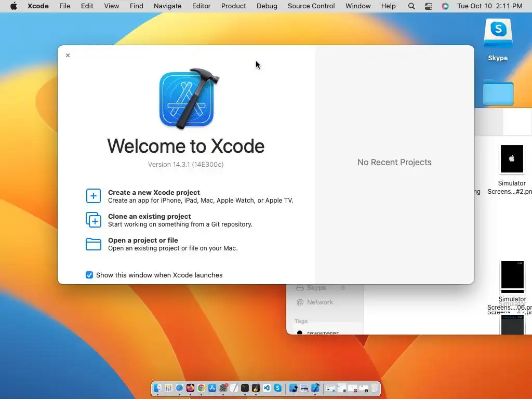Open Visual Studio Code from the Dock
This screenshot has width=532, height=399.
(x=267, y=388)
